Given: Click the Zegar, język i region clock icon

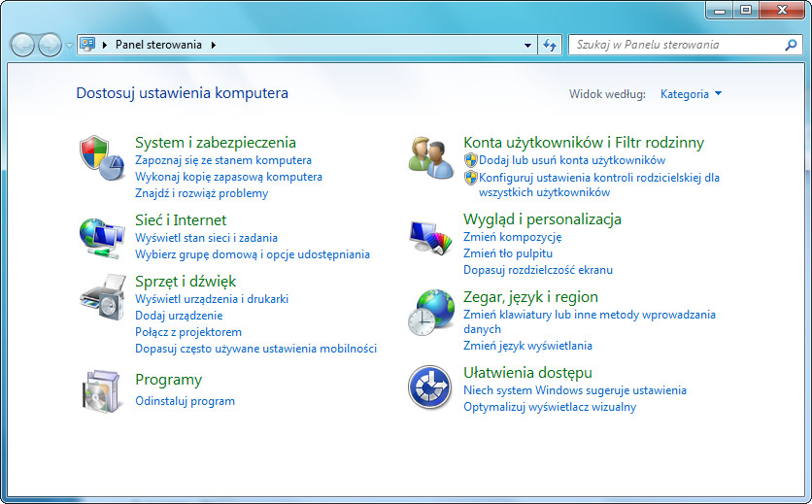Looking at the screenshot, I should 430,313.
